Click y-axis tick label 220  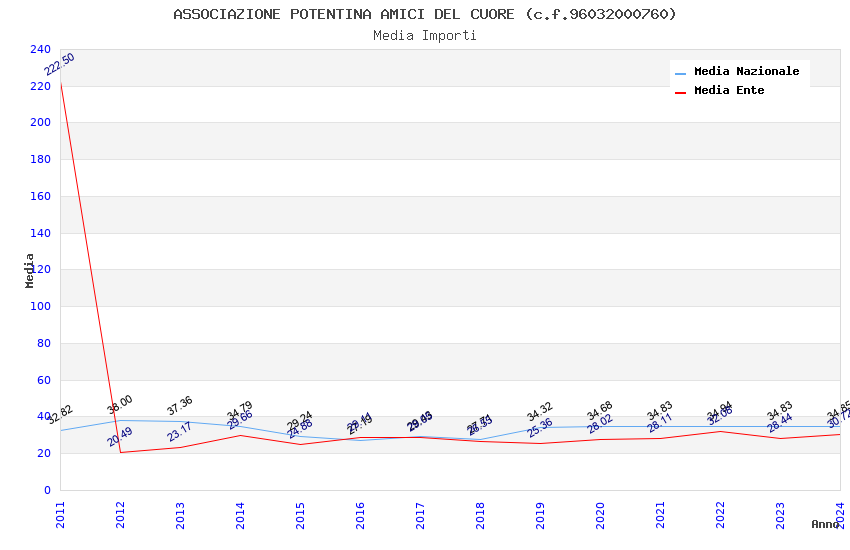coord(40,86)
